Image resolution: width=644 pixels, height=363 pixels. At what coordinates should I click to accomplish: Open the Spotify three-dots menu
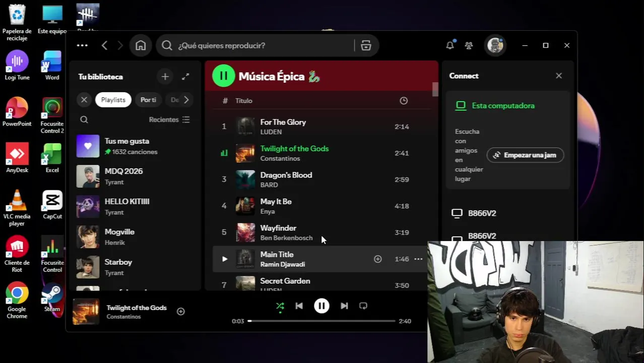tap(82, 45)
